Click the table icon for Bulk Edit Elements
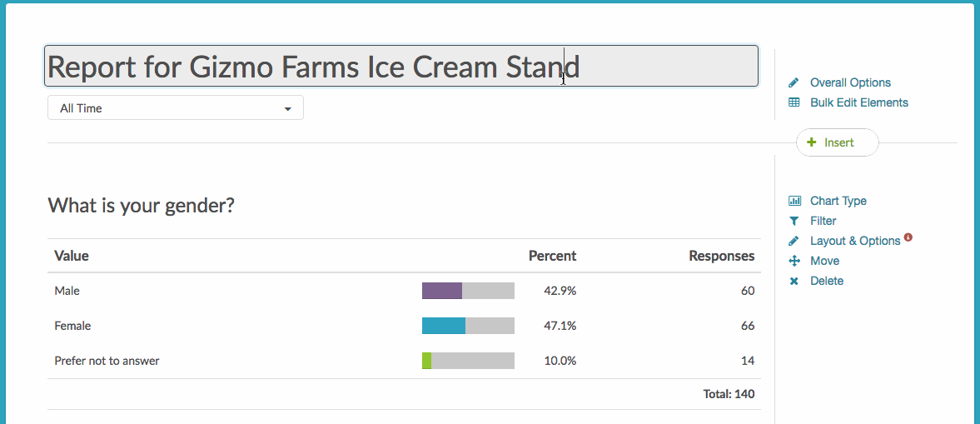 point(793,102)
